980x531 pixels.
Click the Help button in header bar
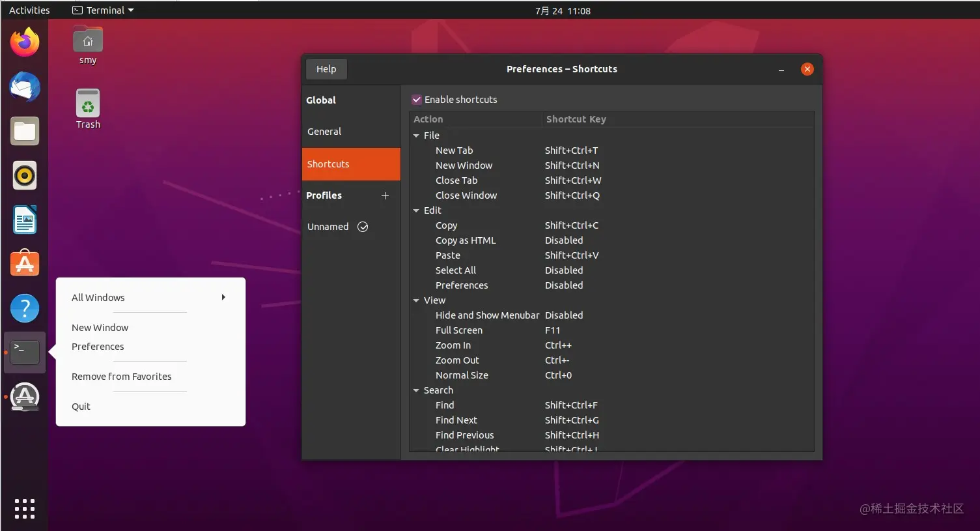coord(326,69)
